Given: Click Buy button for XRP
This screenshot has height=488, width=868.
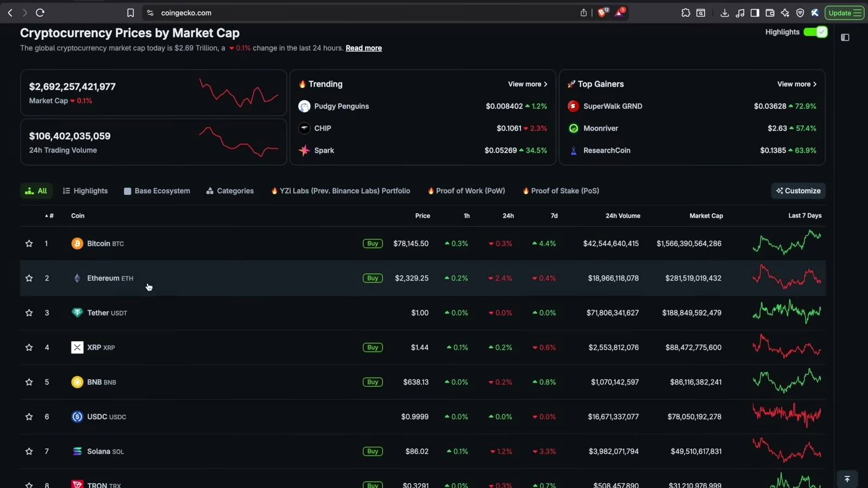Looking at the screenshot, I should point(373,348).
